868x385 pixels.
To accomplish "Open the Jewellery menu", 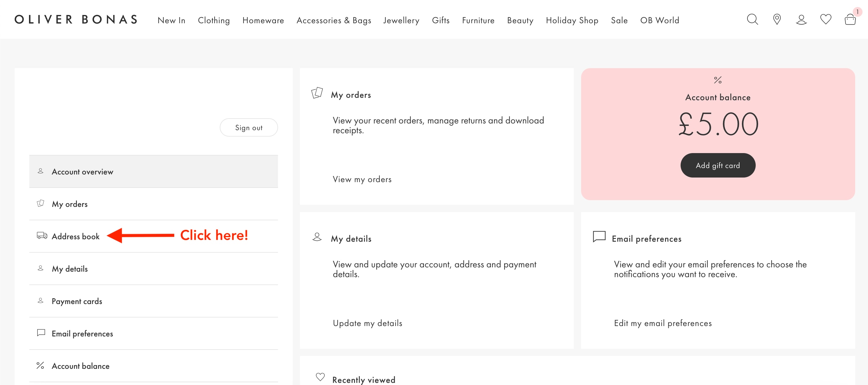I will [401, 20].
